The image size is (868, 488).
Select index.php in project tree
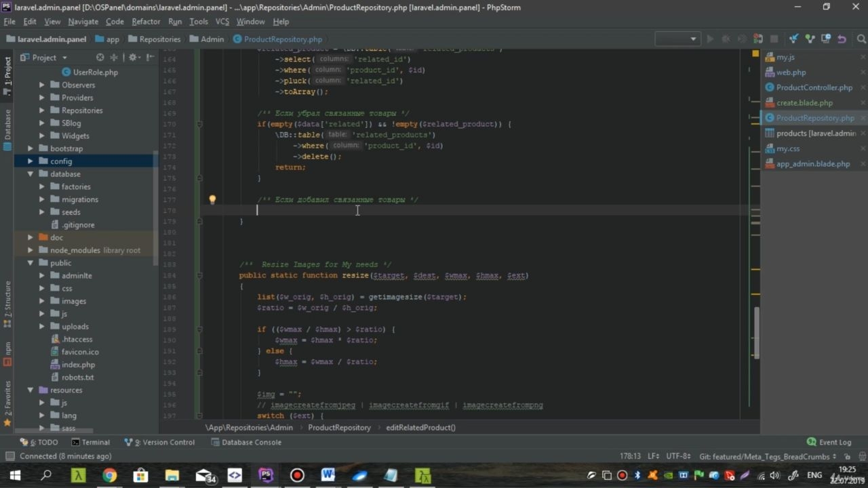[x=78, y=365]
